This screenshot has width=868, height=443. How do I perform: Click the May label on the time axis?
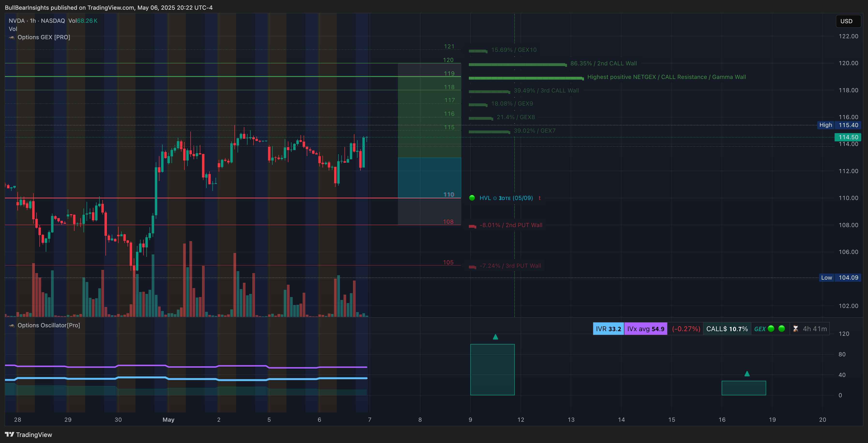click(168, 420)
